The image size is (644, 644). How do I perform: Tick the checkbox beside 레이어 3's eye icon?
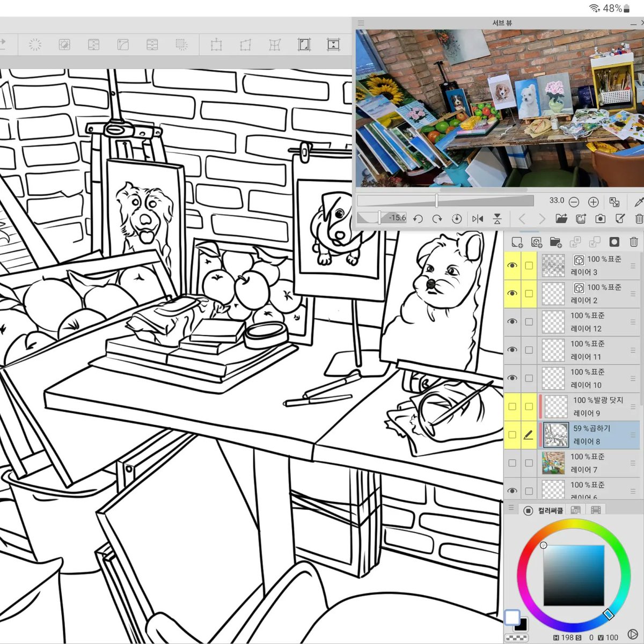pos(529,265)
